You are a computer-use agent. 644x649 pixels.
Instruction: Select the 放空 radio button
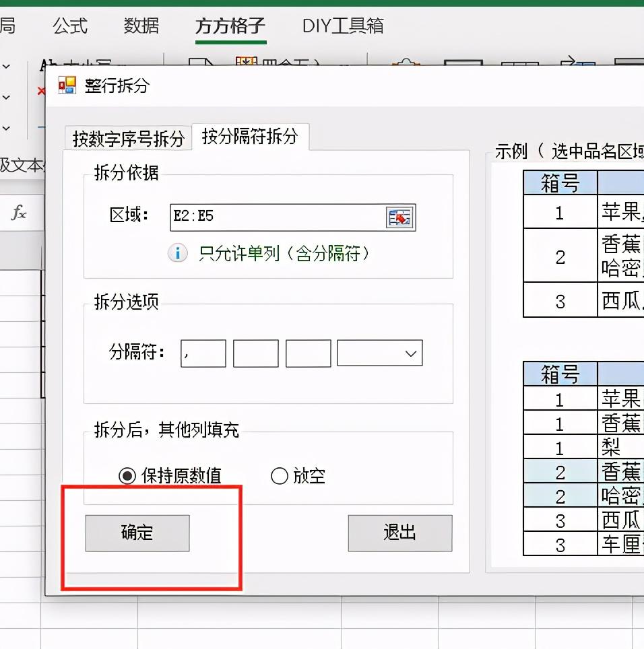pyautogui.click(x=280, y=476)
